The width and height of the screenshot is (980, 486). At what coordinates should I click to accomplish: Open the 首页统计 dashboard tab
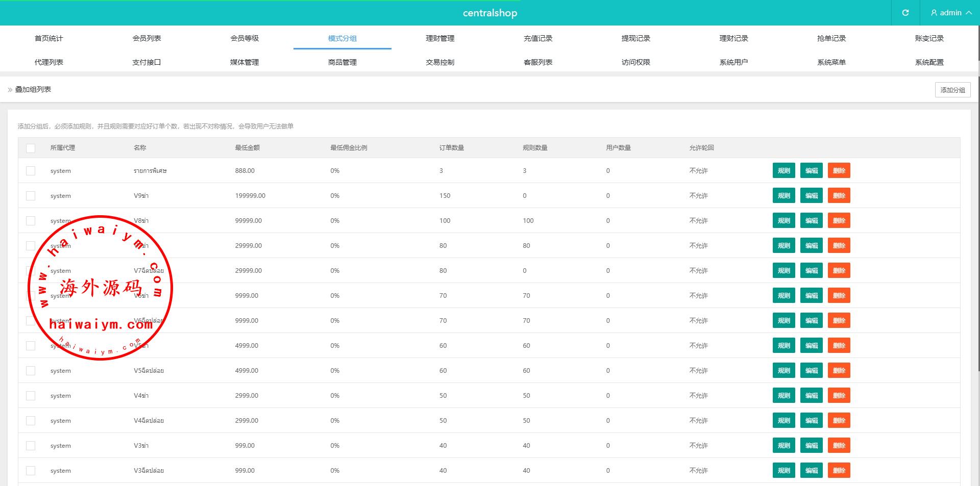point(49,38)
